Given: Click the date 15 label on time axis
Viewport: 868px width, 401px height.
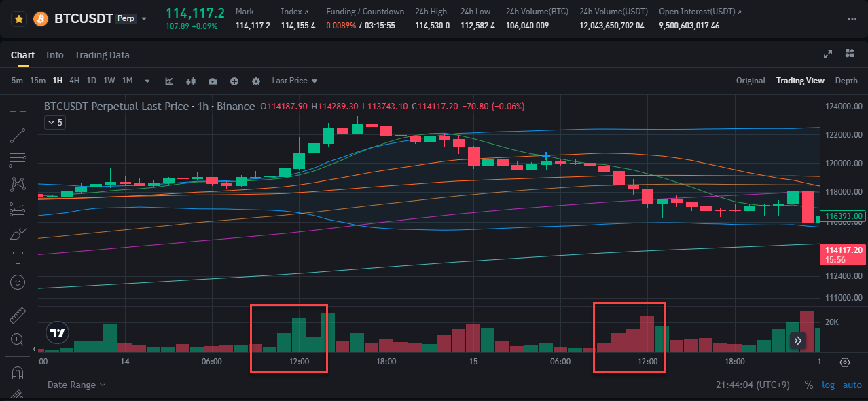Looking at the screenshot, I should coord(473,362).
